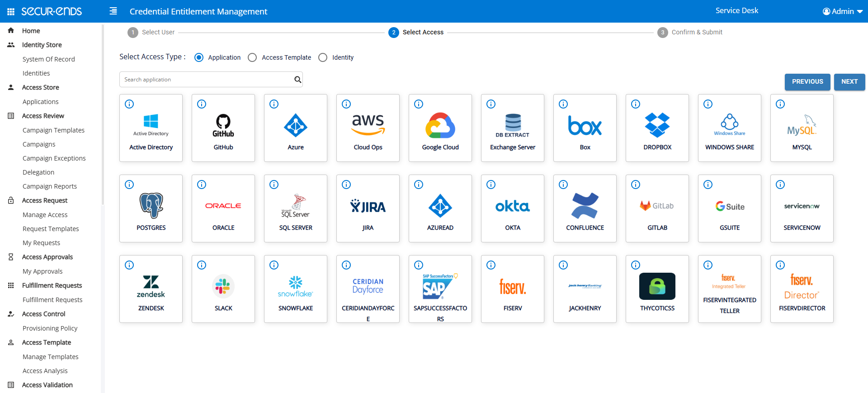
Task: Open Delegation in sidebar
Action: [x=38, y=172]
